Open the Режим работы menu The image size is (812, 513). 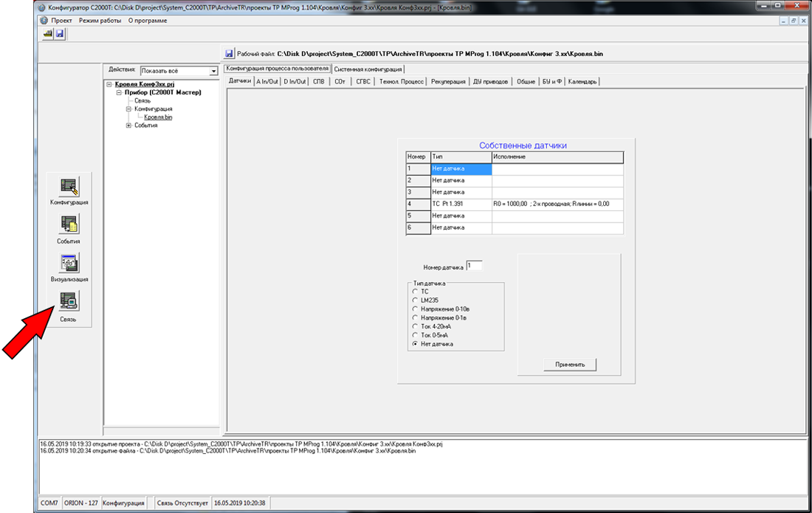(x=100, y=21)
